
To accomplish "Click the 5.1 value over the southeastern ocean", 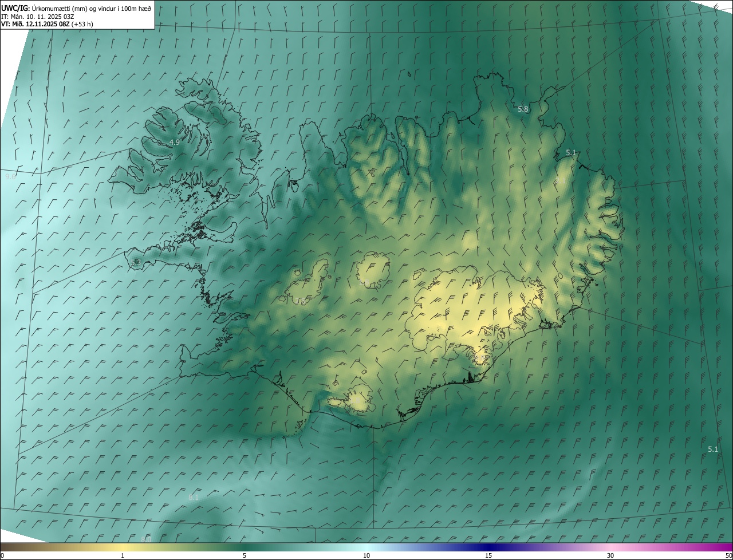I will click(x=712, y=449).
